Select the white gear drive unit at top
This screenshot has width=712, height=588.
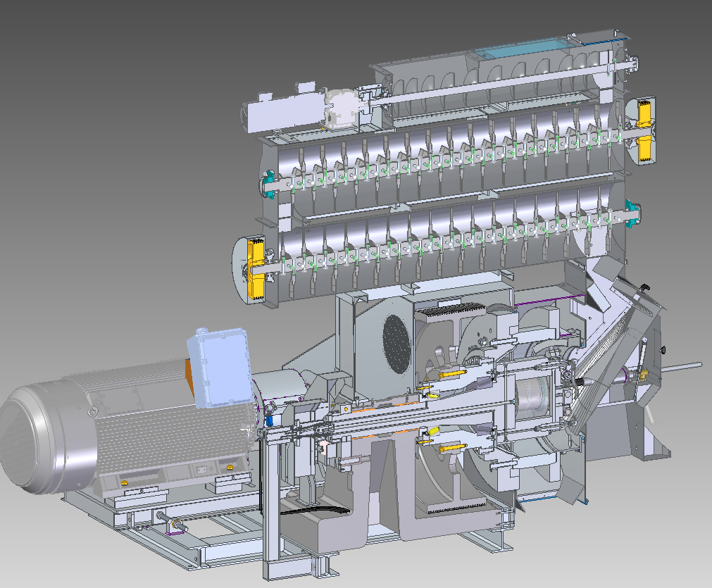pyautogui.click(x=342, y=108)
